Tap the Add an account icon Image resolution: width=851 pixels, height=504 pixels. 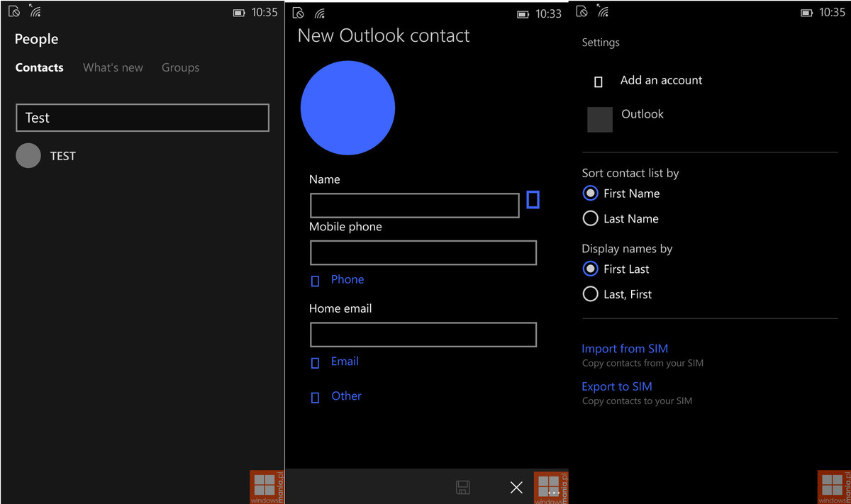point(598,82)
